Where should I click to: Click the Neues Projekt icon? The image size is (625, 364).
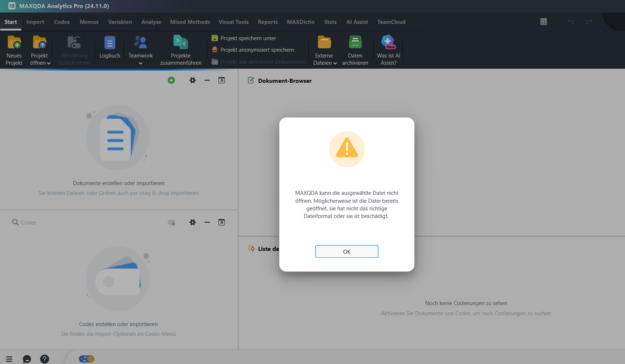pos(14,42)
